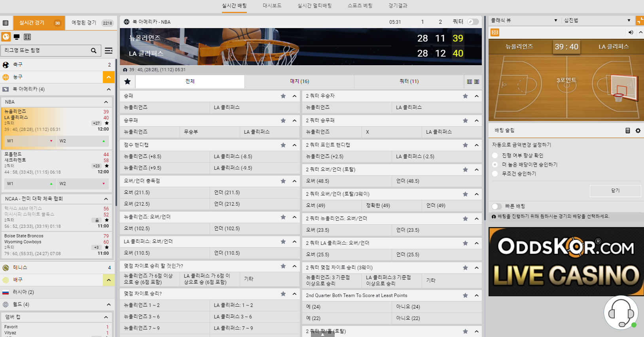Click the 축구 soccer ball icon
The height and width of the screenshot is (337, 644).
point(6,65)
